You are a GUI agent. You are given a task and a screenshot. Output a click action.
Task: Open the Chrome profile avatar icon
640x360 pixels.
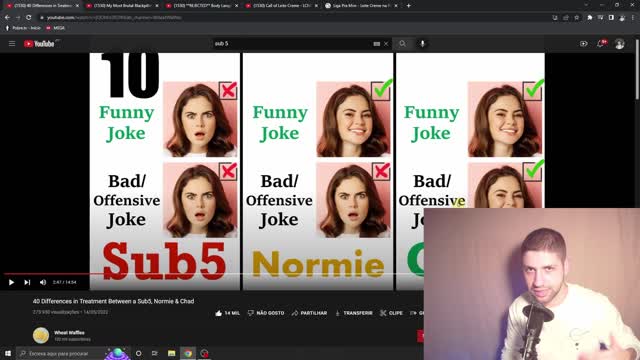pyautogui.click(x=622, y=18)
